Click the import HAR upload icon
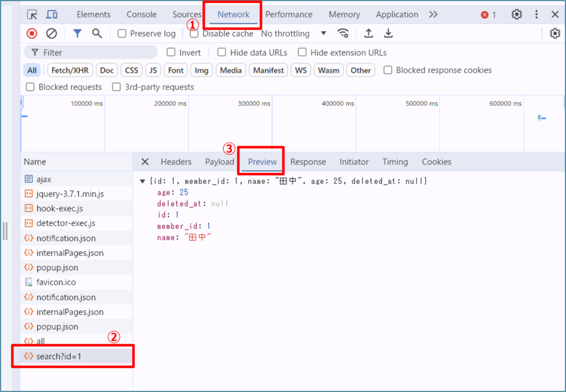The height and width of the screenshot is (392, 566). pos(369,34)
